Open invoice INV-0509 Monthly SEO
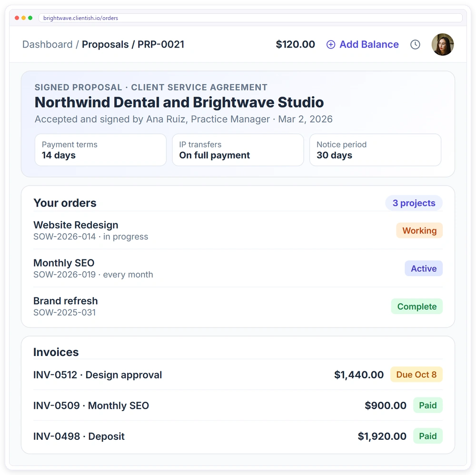This screenshot has width=476, height=475. pos(238,406)
